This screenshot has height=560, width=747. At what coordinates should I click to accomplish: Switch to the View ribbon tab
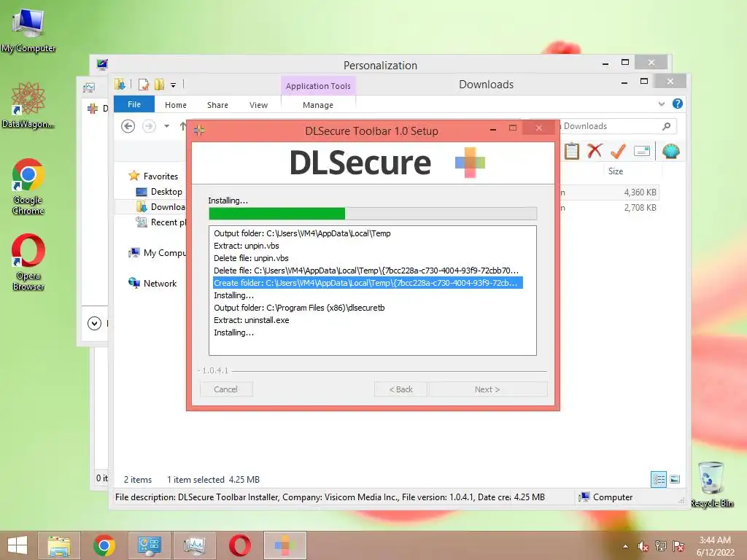tap(259, 105)
